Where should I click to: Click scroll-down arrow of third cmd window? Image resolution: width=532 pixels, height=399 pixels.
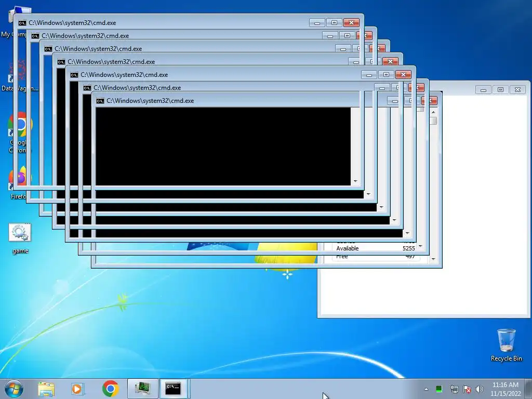click(x=381, y=207)
